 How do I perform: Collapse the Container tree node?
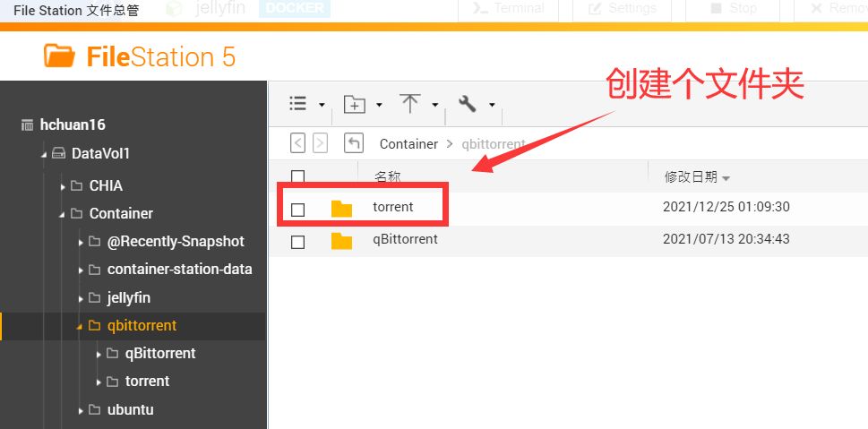coord(62,215)
